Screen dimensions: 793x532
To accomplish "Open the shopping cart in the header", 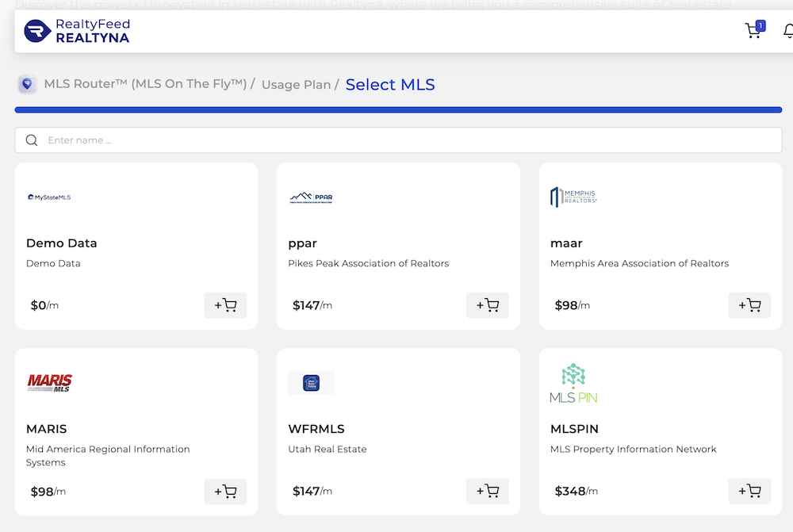I will 755,30.
